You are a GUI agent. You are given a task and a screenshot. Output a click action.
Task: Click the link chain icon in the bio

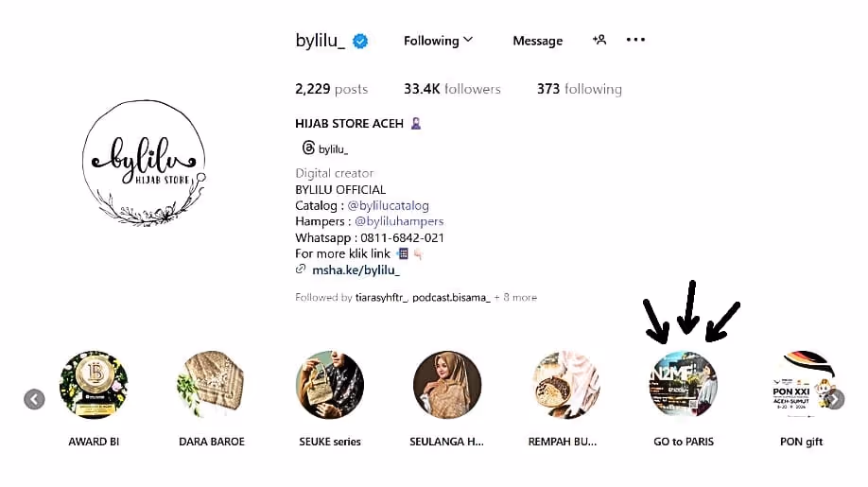point(301,269)
